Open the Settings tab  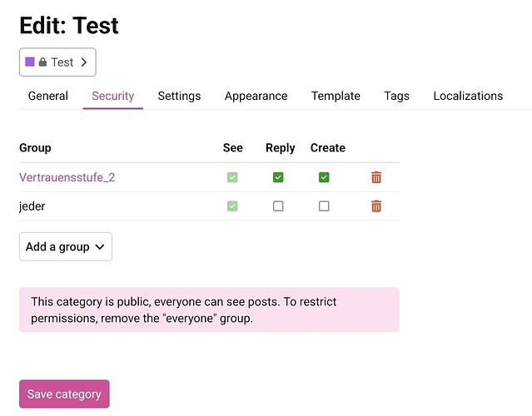coord(179,96)
